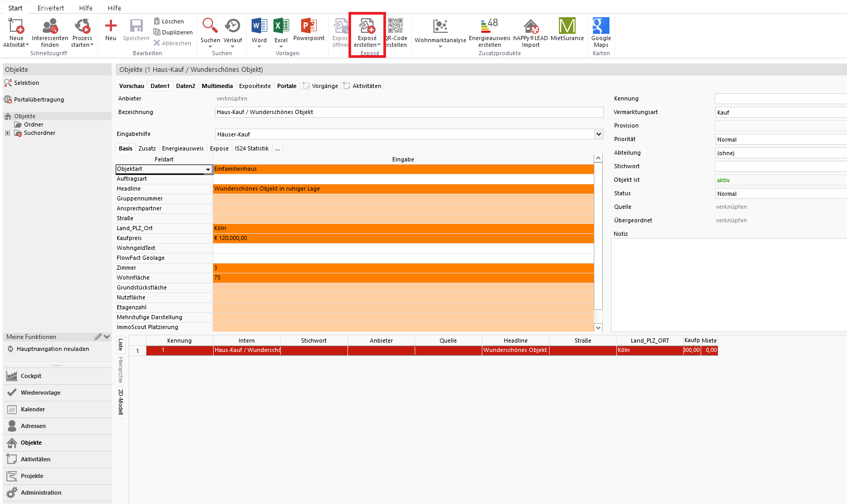Screen dimensions: 847x504
Task: Create a QR-Code via ribbon icon
Action: point(395,26)
